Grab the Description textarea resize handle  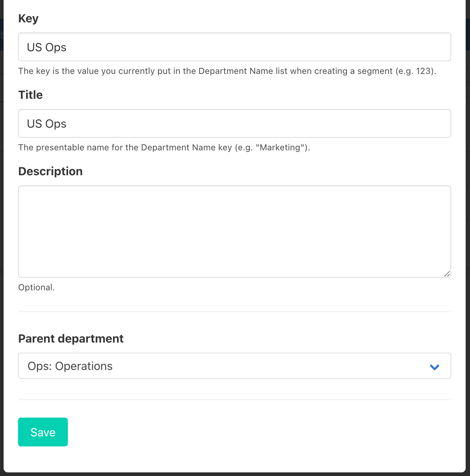pos(447,274)
